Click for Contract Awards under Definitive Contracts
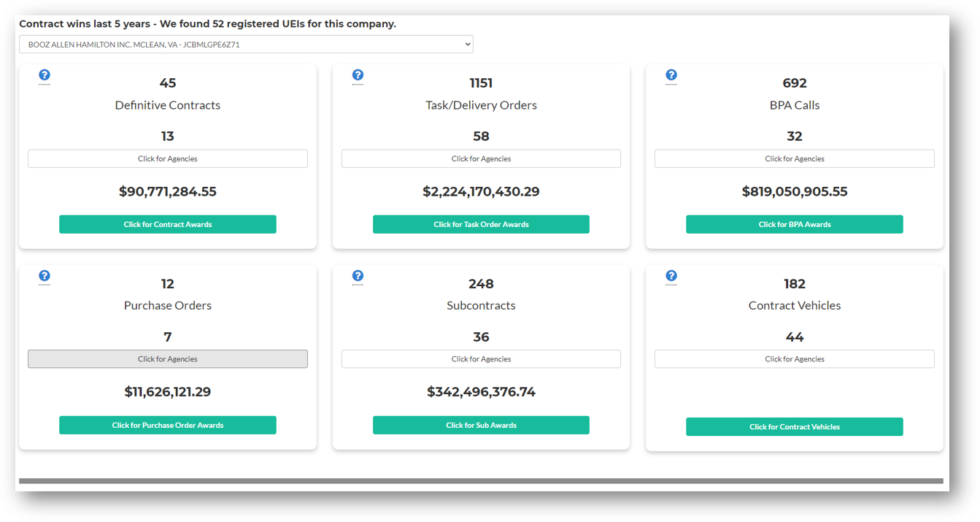980x522 pixels. pos(167,224)
